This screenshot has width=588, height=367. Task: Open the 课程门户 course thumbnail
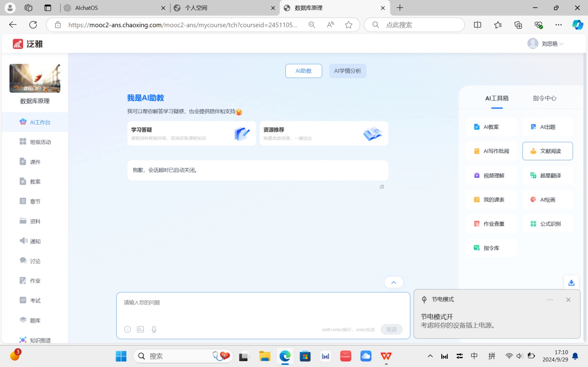click(x=35, y=78)
